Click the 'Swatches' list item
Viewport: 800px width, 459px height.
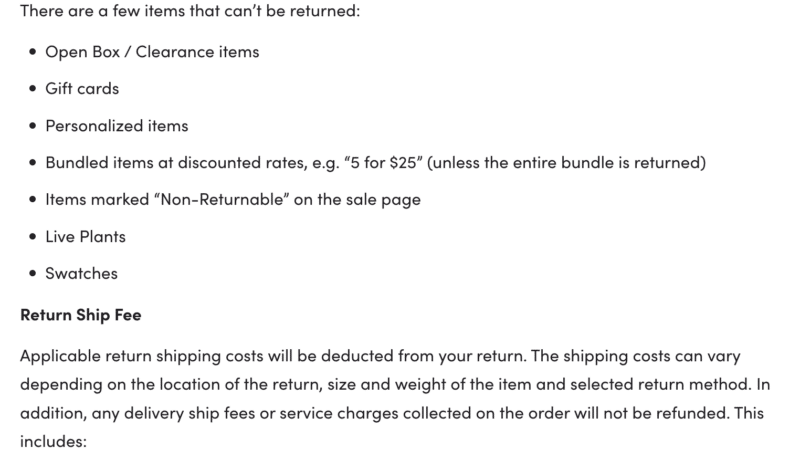(x=82, y=273)
